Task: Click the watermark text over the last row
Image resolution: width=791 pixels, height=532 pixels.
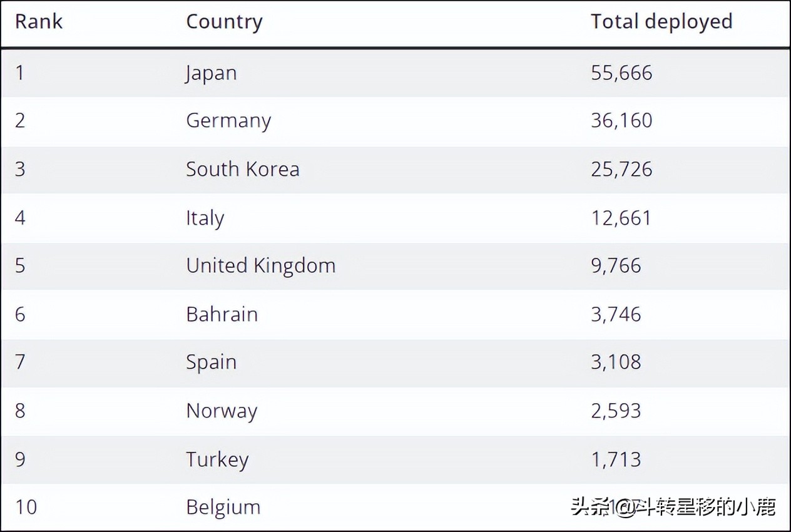Action: click(x=673, y=506)
